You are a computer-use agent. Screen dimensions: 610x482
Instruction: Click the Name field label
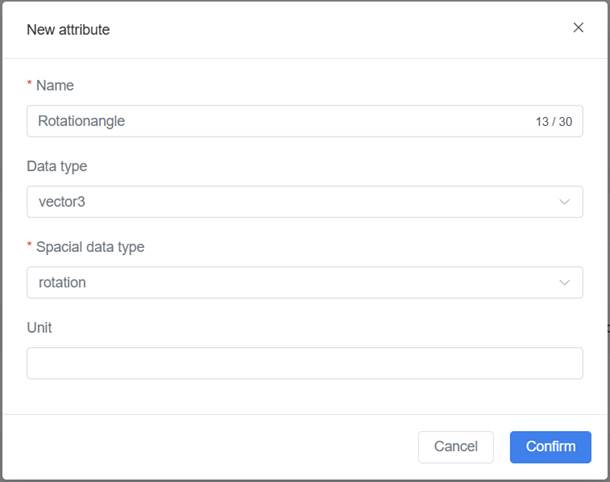click(55, 86)
